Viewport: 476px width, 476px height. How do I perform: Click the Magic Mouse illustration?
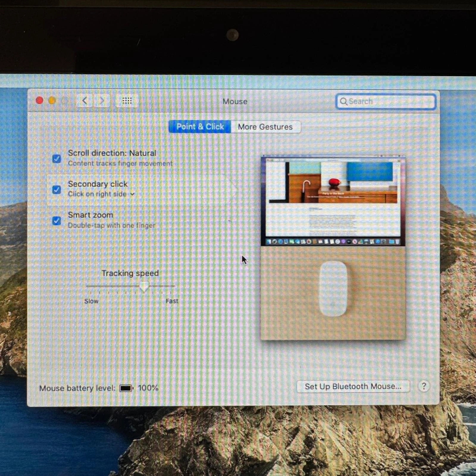(333, 289)
